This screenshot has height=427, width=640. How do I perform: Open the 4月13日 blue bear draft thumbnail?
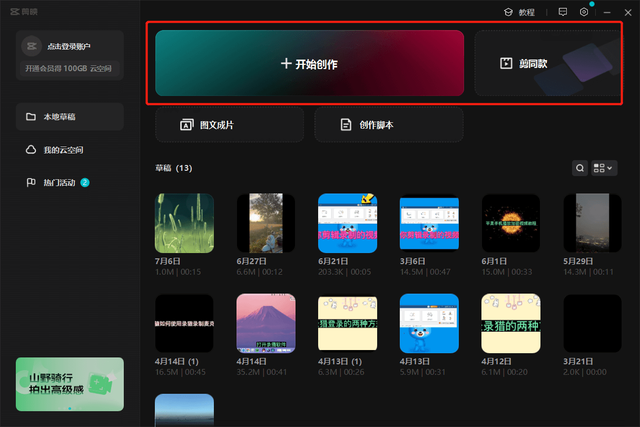pyautogui.click(x=429, y=323)
